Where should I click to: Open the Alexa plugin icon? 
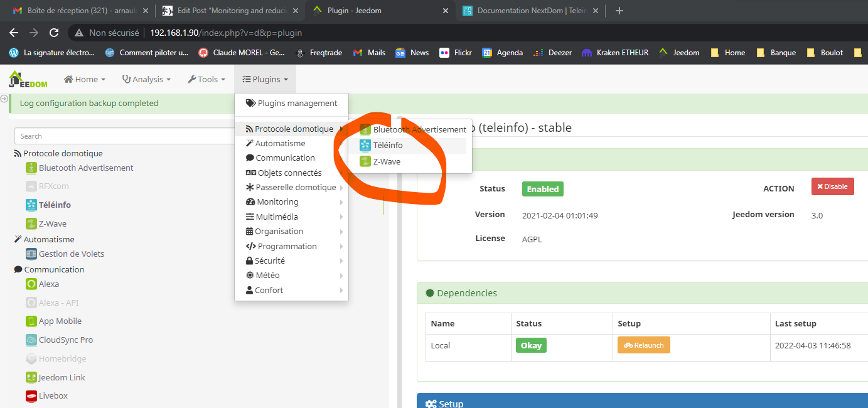31,284
